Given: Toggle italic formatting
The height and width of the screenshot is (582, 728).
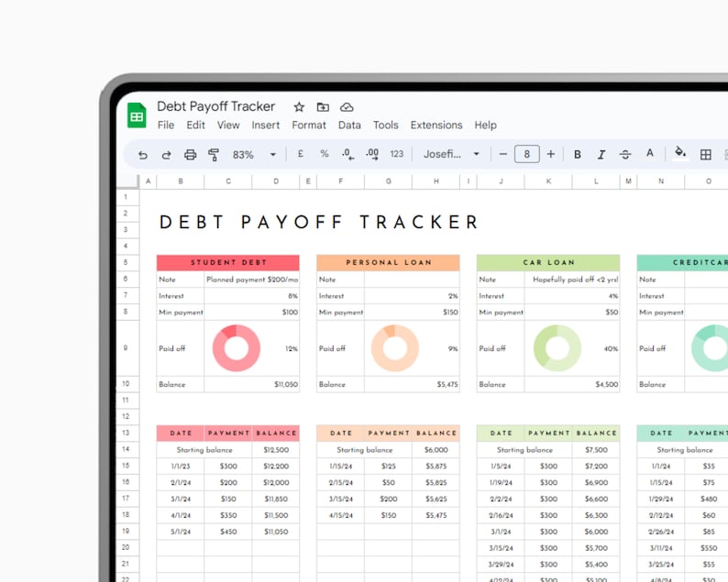Looking at the screenshot, I should [601, 155].
